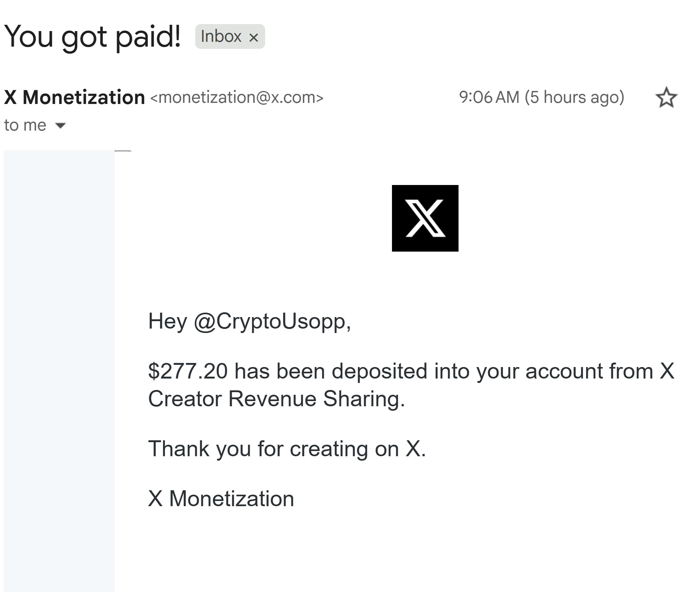Click the "(5 hours ago)" relative time
The width and height of the screenshot is (700, 592).
pos(574,97)
